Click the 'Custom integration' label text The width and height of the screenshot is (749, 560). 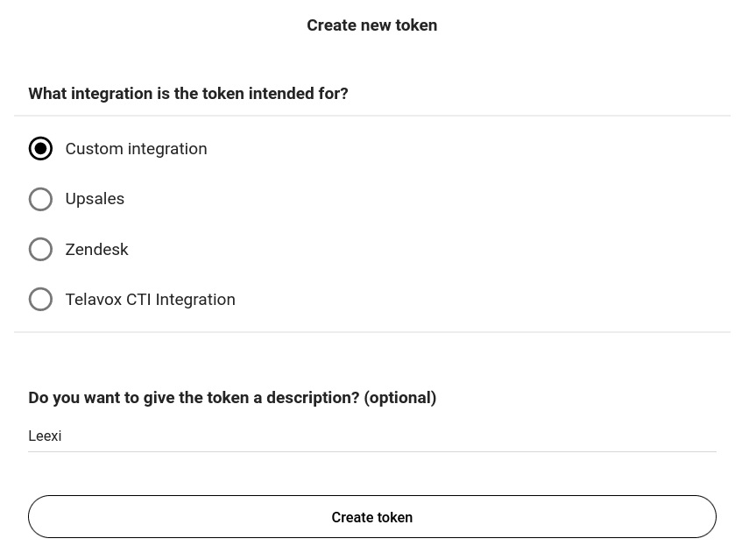pyautogui.click(x=136, y=149)
